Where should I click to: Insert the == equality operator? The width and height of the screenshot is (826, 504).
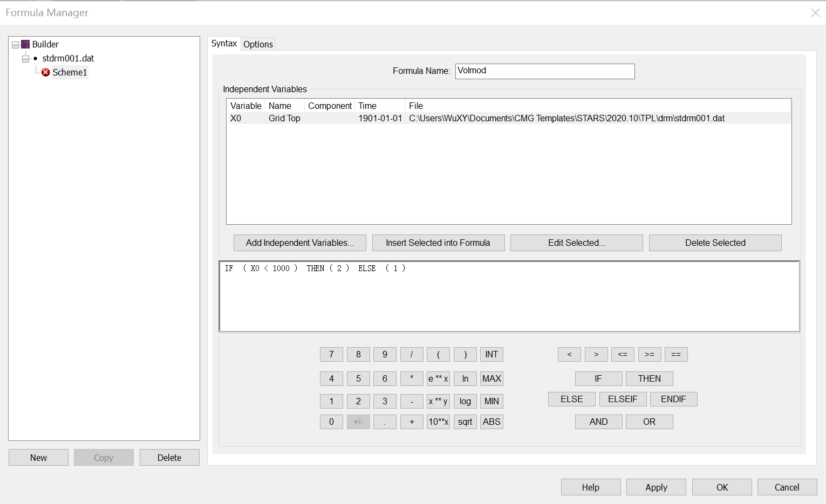676,354
